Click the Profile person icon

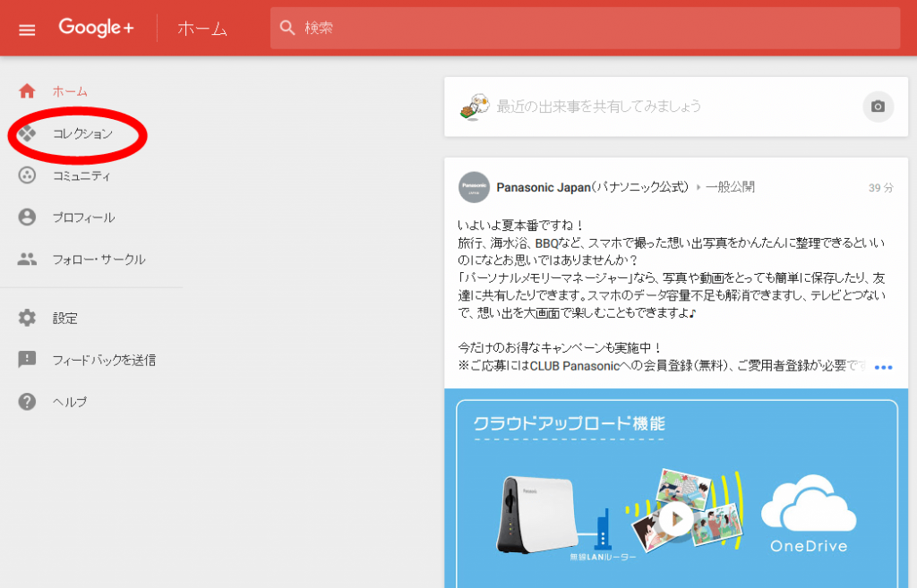27,217
